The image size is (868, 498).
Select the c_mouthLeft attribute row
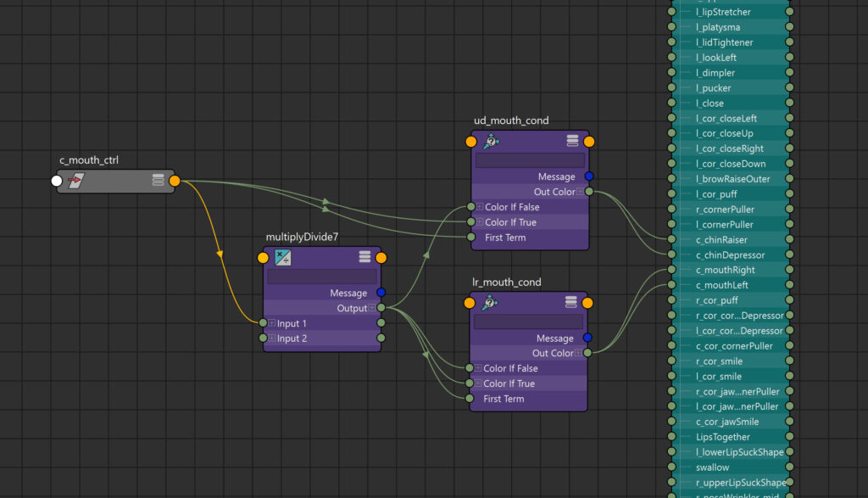point(731,285)
